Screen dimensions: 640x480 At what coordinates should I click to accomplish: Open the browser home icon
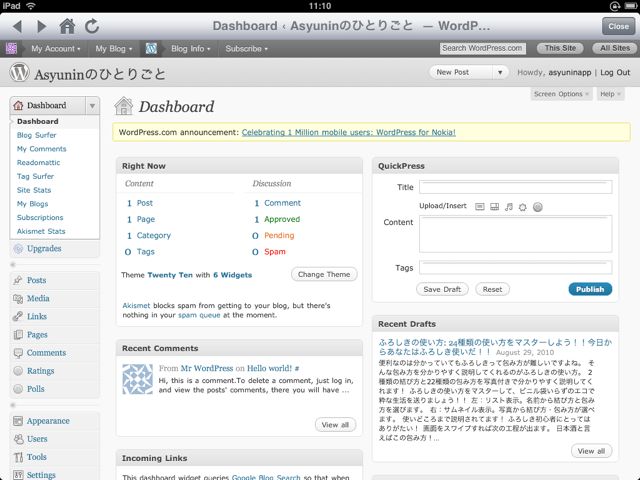click(x=67, y=26)
